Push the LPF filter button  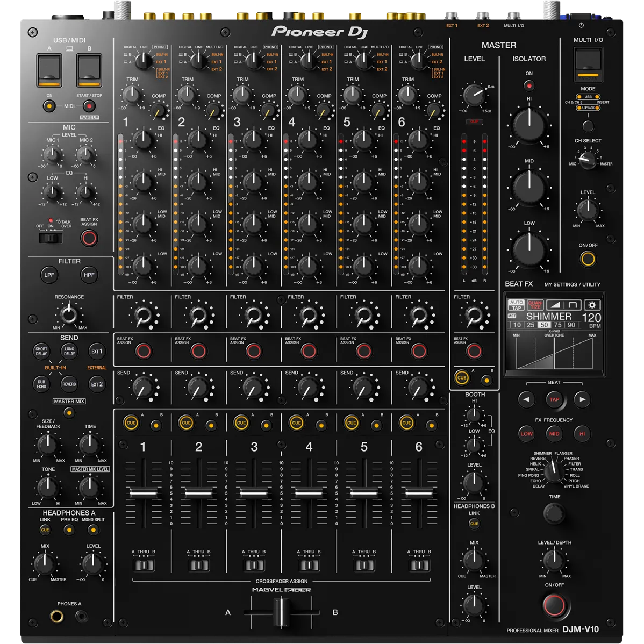[49, 275]
